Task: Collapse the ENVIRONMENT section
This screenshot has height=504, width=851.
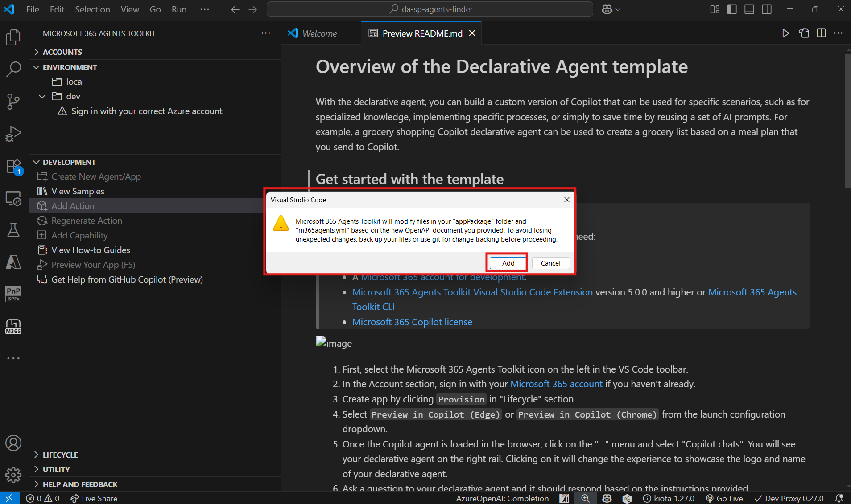Action: [x=155, y=67]
